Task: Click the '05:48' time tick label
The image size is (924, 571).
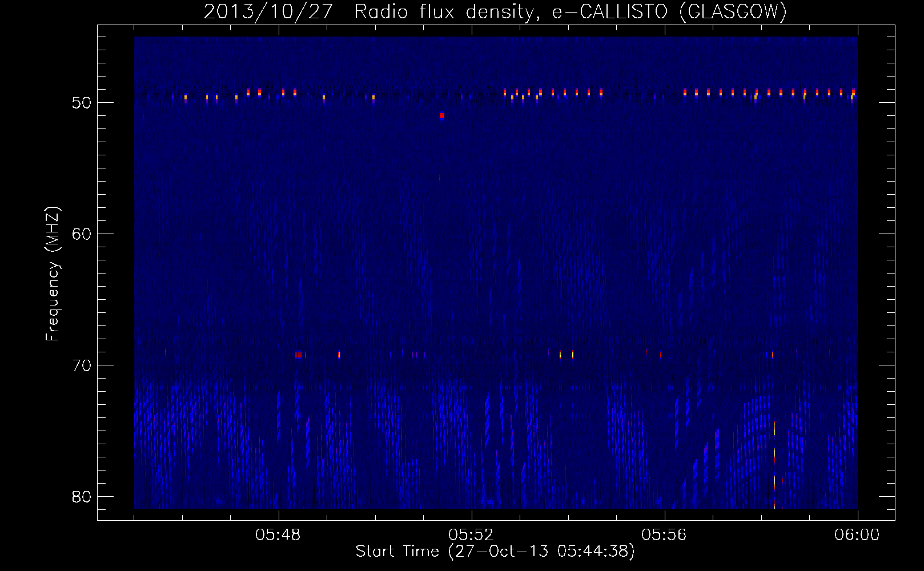Action: [x=278, y=535]
